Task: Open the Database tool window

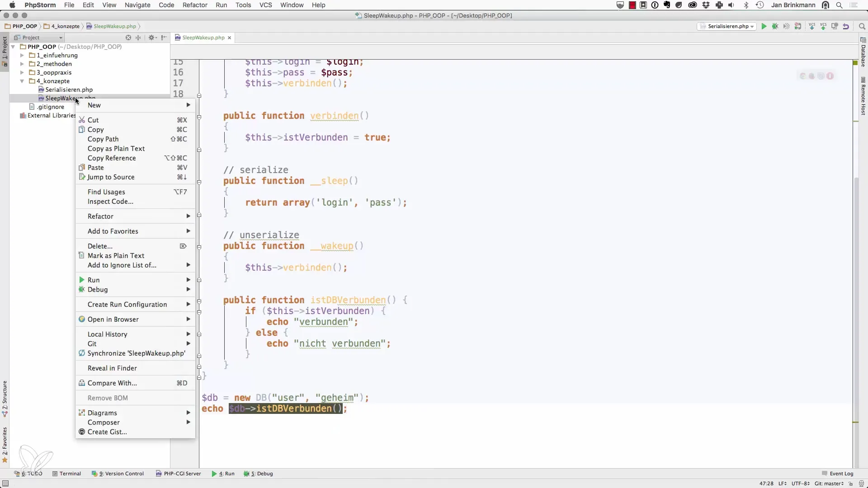Action: pyautogui.click(x=863, y=52)
